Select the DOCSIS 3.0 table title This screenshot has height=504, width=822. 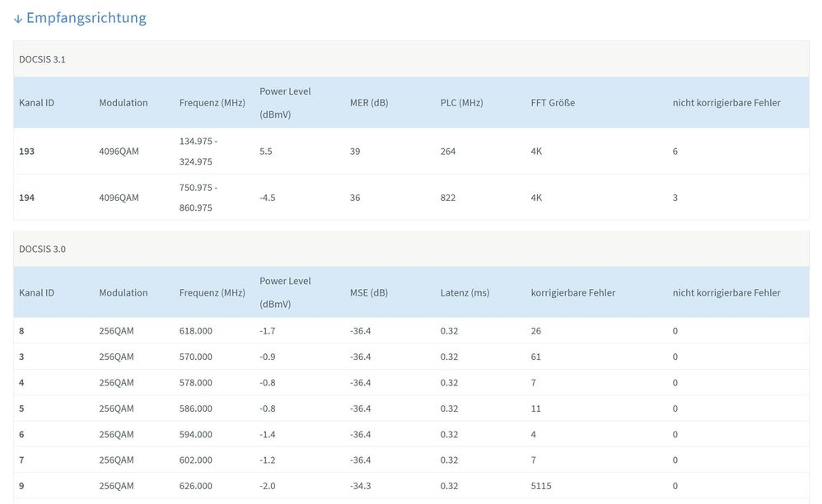[x=42, y=249]
